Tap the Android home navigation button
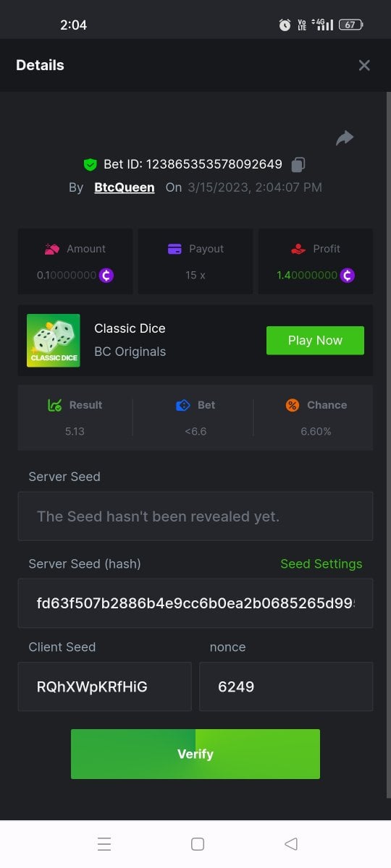 coord(197,844)
